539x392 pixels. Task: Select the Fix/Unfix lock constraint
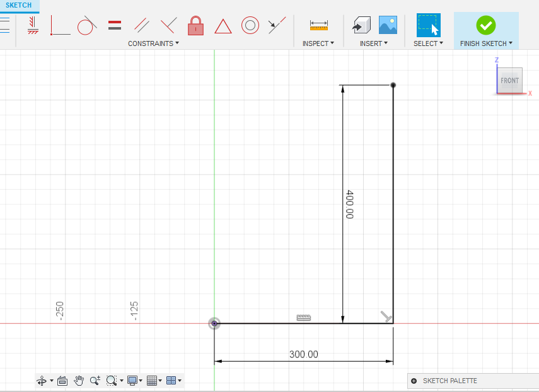pyautogui.click(x=195, y=25)
